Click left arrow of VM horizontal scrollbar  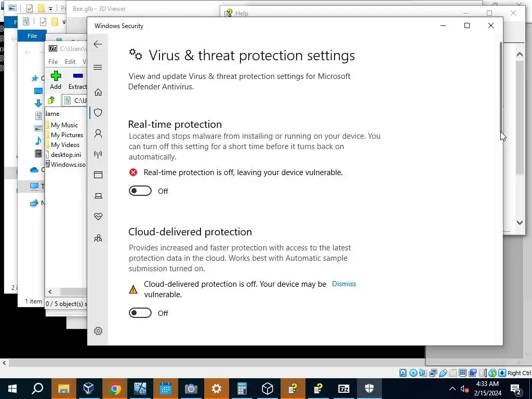pyautogui.click(x=4, y=363)
